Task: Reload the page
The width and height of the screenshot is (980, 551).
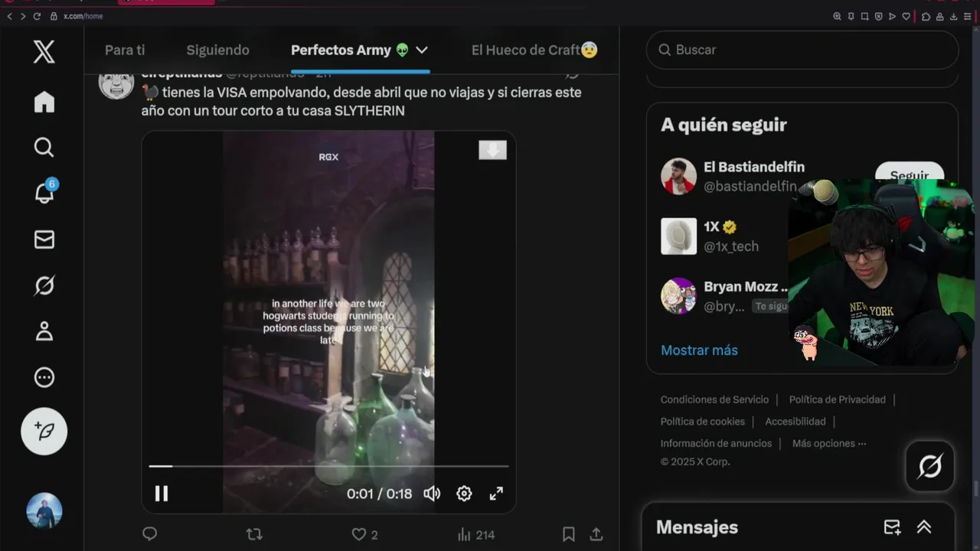Action: 37,16
